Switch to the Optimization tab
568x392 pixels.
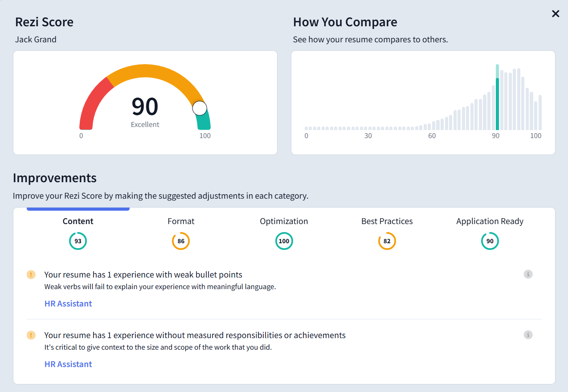284,221
